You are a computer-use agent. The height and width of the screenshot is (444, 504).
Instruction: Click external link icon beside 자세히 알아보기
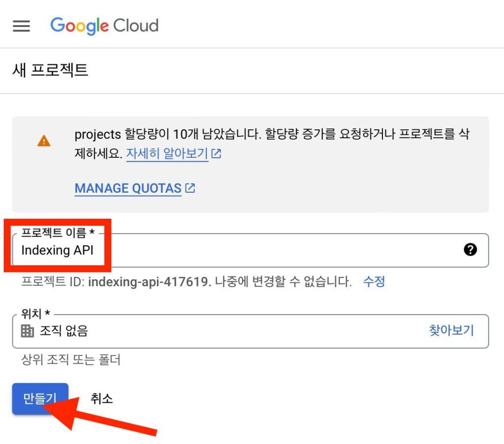(x=217, y=154)
